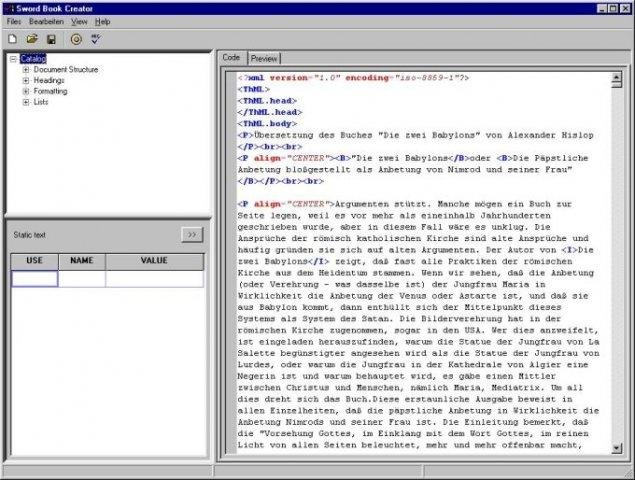The image size is (635, 480).
Task: Click the Static text label
Action: 30,235
